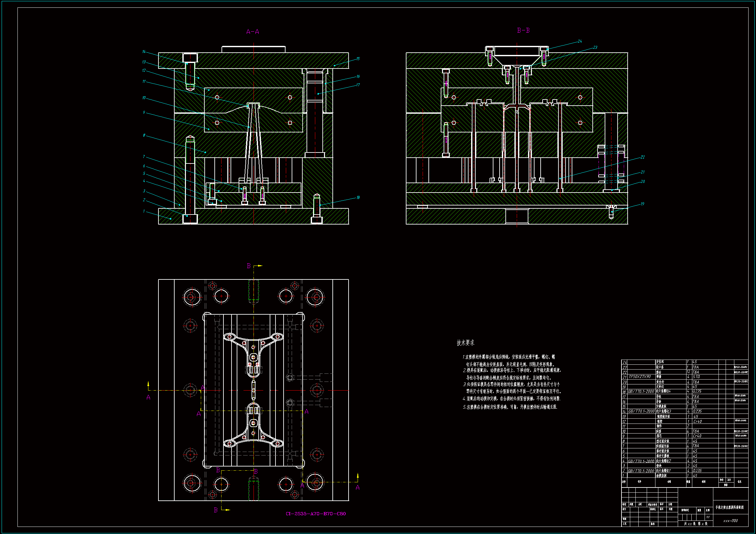
Task: Click the A-A section view title
Action: 253,32
